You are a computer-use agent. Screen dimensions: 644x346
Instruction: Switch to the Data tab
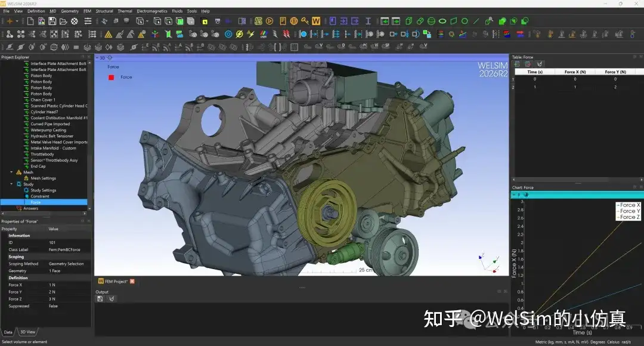[8, 332]
